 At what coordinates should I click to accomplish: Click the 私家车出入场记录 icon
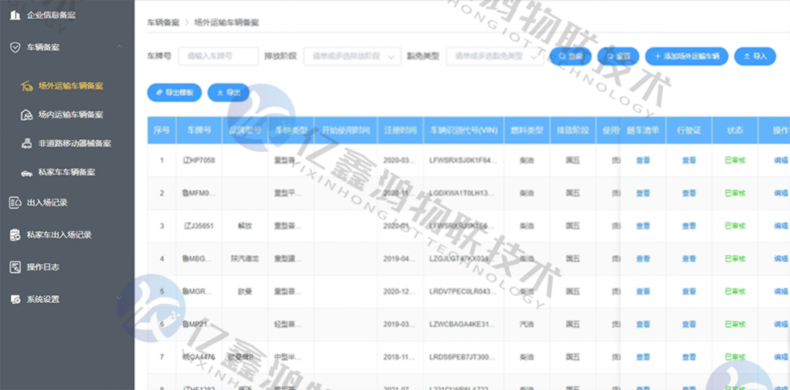(x=15, y=235)
